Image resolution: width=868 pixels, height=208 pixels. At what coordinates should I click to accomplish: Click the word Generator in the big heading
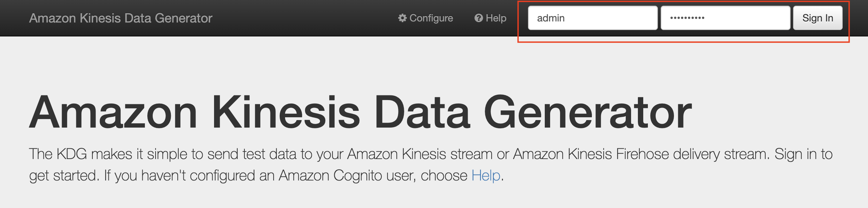point(587,112)
